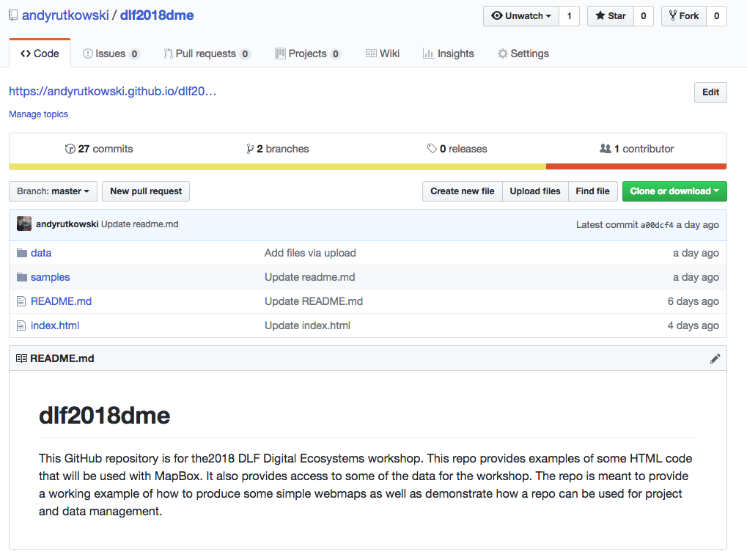Click the red language bar segment
Screen dimensions: 747x560
(636, 166)
